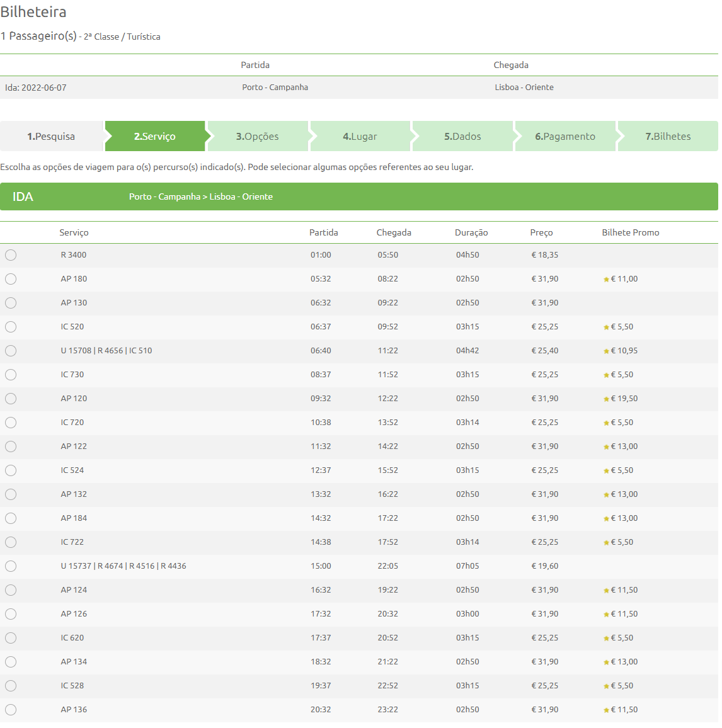Click the Bilhete Promo column header
The image size is (722, 728).
tap(631, 232)
